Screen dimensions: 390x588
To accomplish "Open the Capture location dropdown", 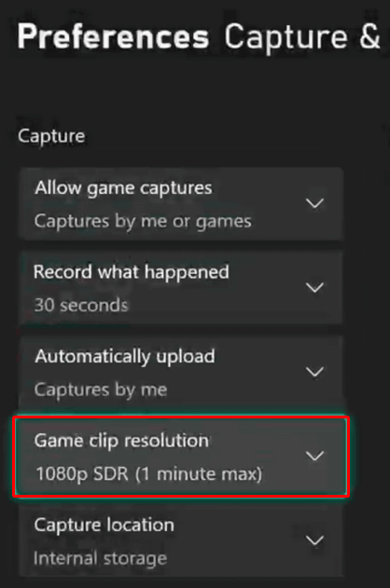I will (x=181, y=540).
